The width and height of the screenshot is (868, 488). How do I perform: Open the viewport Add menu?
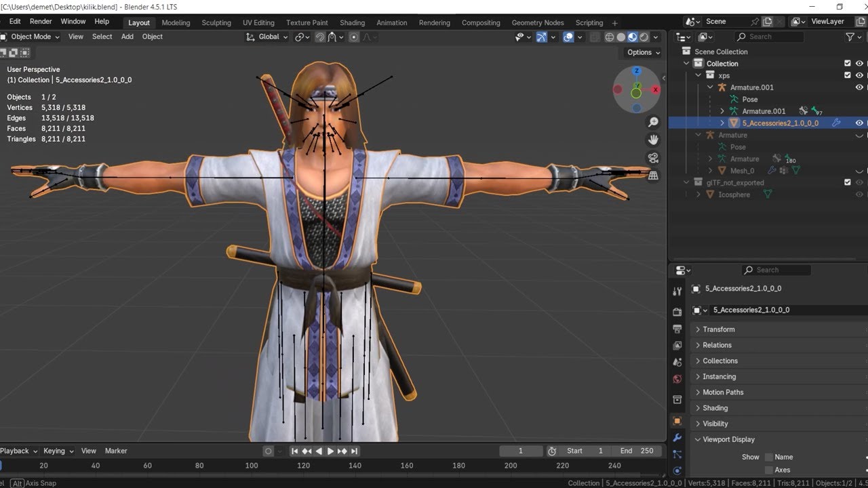[x=127, y=37]
